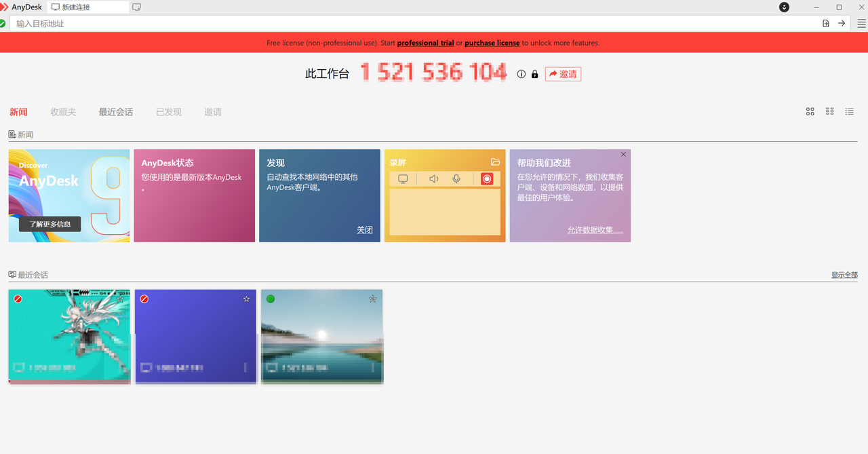
Task: Open the purchase license link
Action: pos(492,43)
